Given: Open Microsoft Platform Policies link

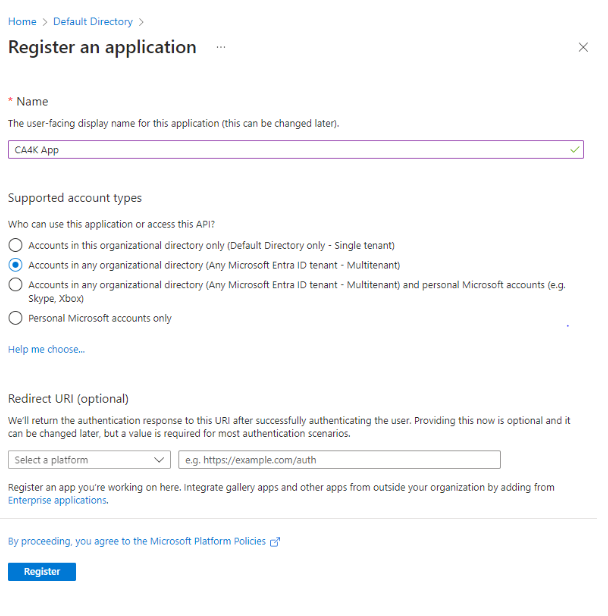Looking at the screenshot, I should tap(137, 541).
